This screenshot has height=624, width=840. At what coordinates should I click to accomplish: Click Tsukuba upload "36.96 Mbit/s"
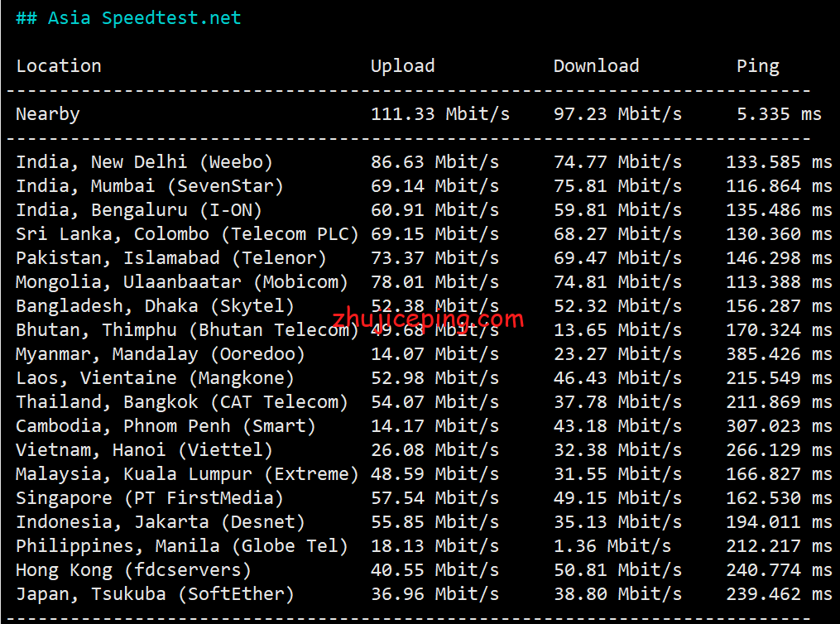435,594
